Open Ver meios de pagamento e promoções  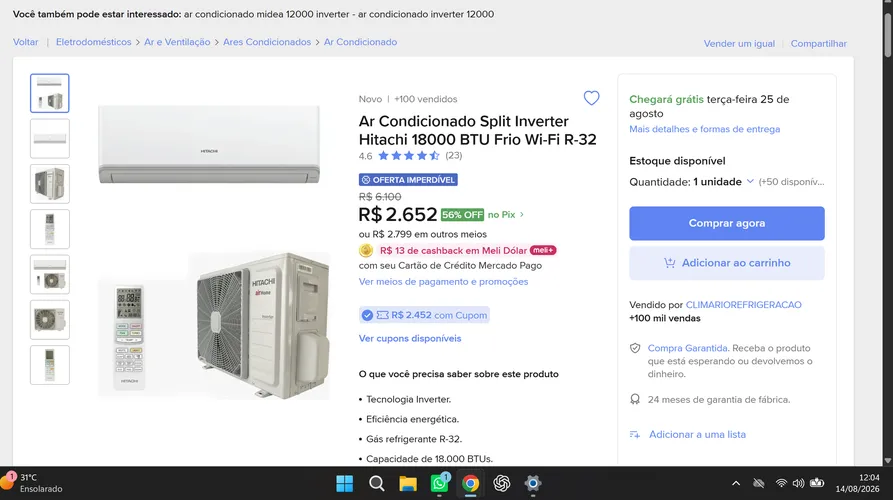tap(444, 282)
